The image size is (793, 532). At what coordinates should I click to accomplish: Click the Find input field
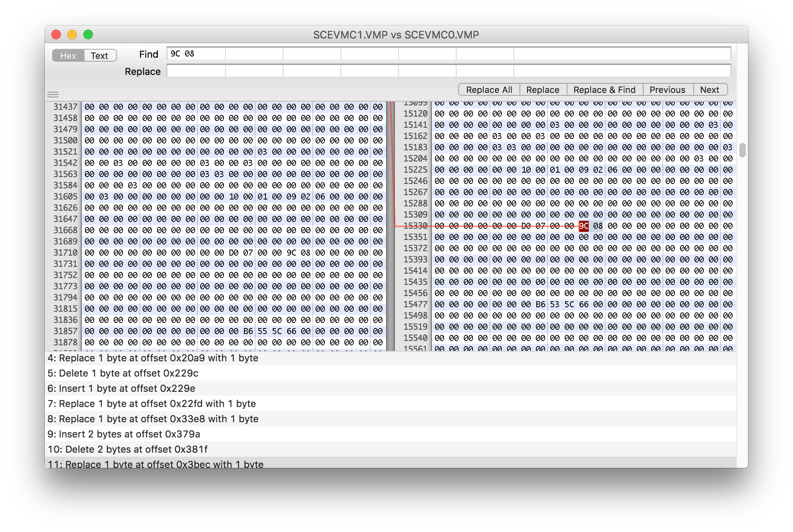click(x=449, y=54)
